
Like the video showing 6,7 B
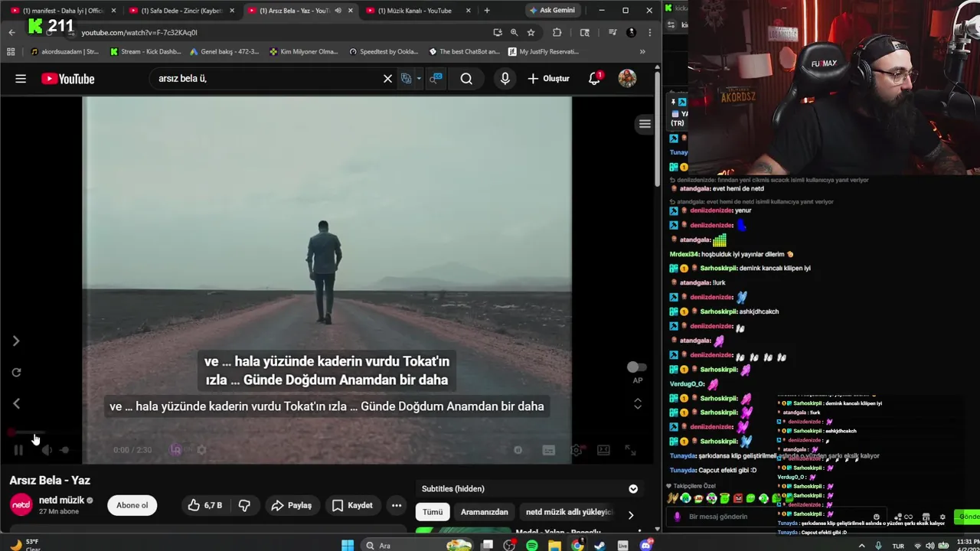[204, 505]
